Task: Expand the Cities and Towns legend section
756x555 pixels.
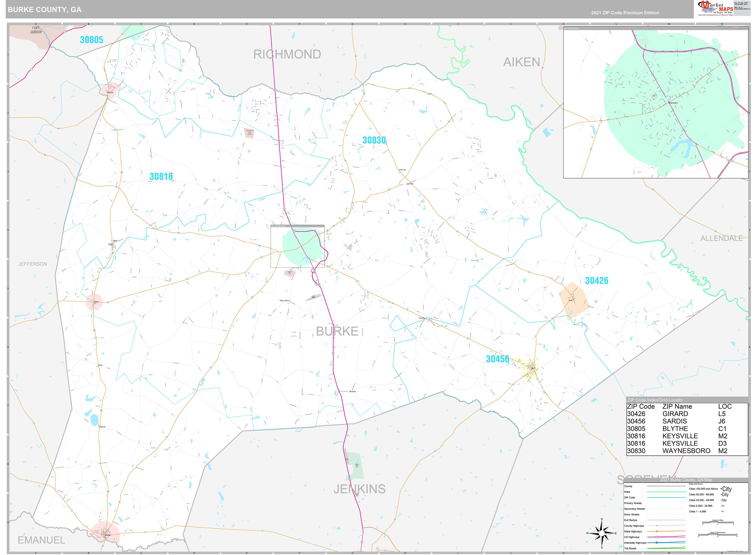Action: tap(696, 484)
